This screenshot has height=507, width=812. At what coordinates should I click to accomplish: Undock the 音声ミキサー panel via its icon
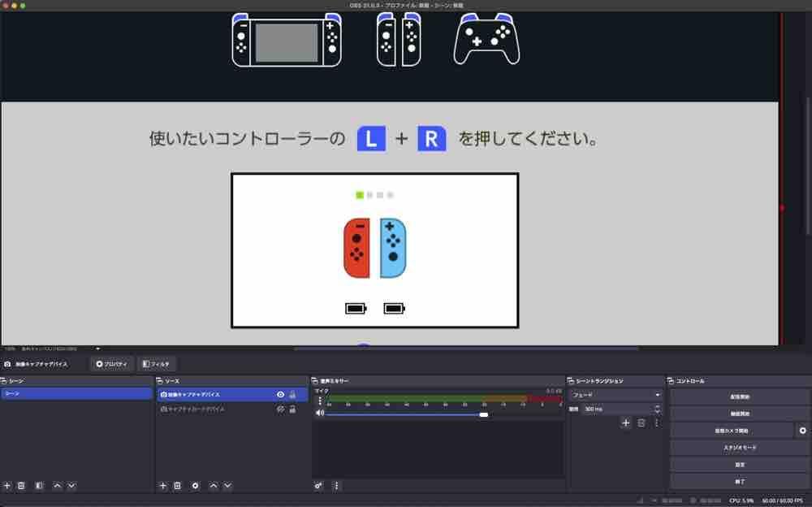tap(315, 381)
